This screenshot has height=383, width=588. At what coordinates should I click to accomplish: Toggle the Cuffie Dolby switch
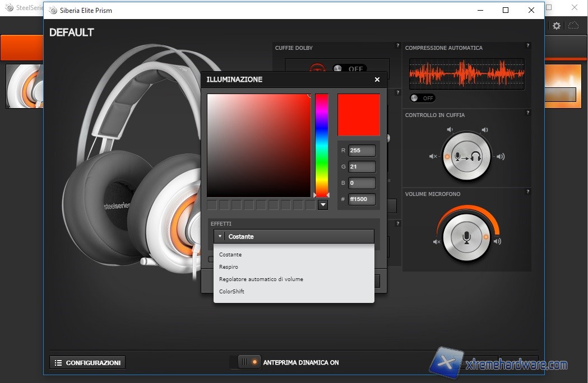(x=349, y=69)
